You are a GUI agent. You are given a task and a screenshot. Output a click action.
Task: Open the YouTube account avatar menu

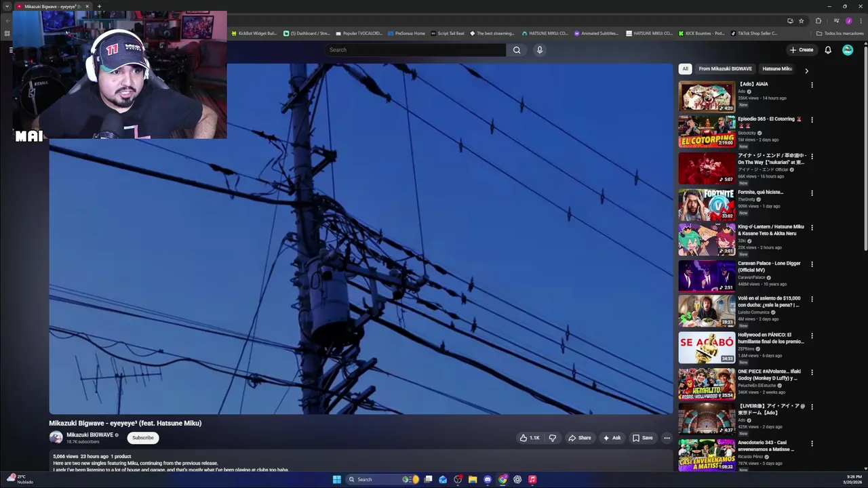click(x=848, y=49)
